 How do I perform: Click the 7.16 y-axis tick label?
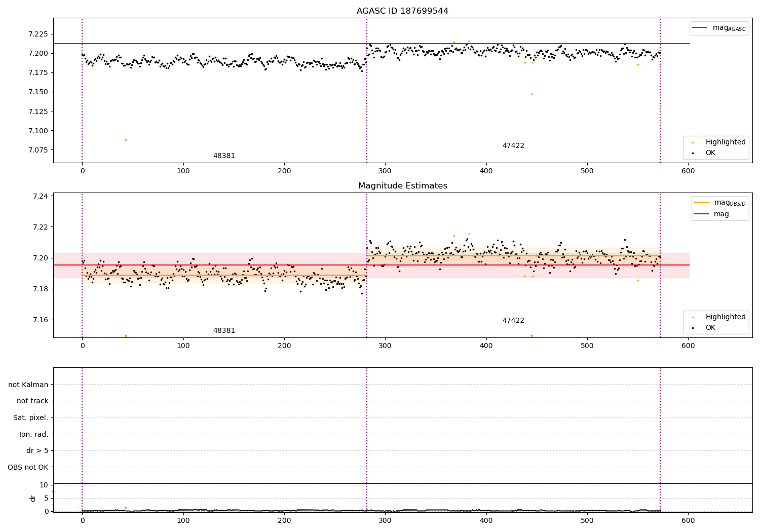[x=40, y=320]
